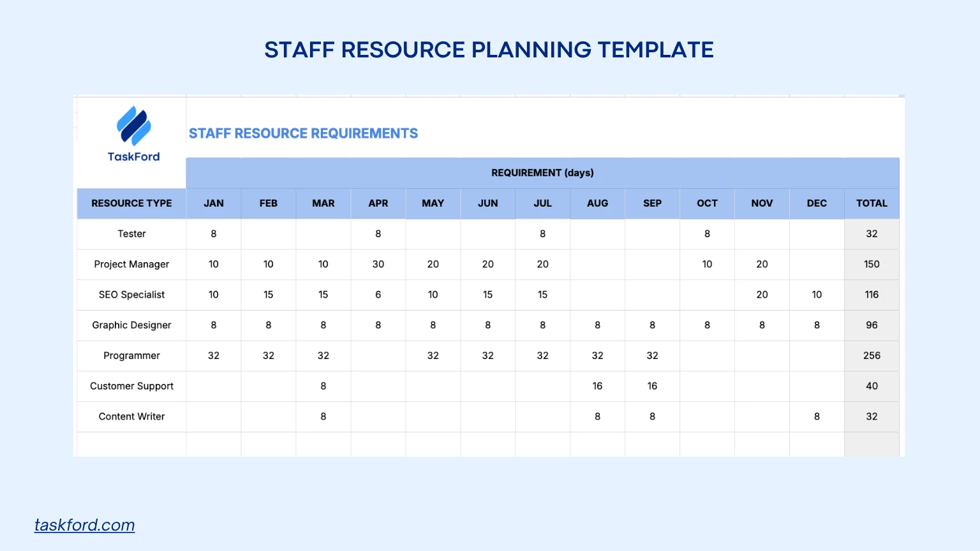Click the TaskFord blue logo emblem
This screenshot has height=551, width=980.
point(133,126)
